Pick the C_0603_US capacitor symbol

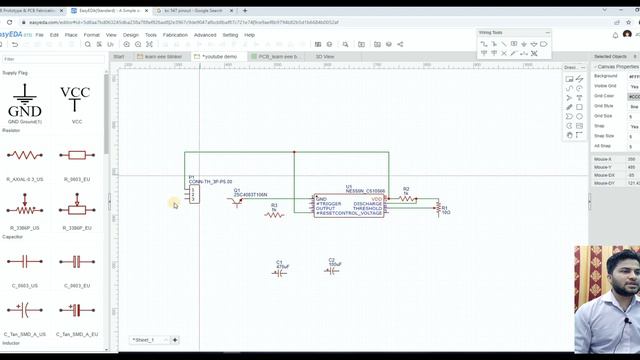point(25,262)
